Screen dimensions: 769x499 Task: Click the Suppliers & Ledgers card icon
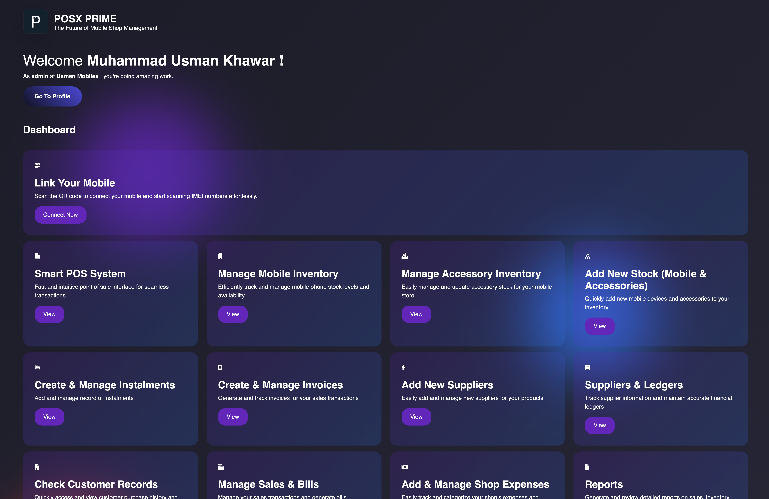pos(588,367)
